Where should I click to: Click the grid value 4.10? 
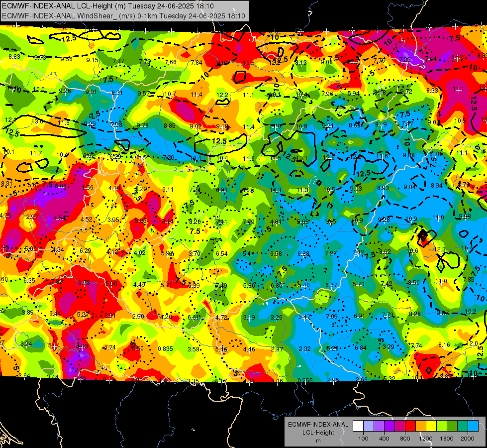(x=114, y=188)
